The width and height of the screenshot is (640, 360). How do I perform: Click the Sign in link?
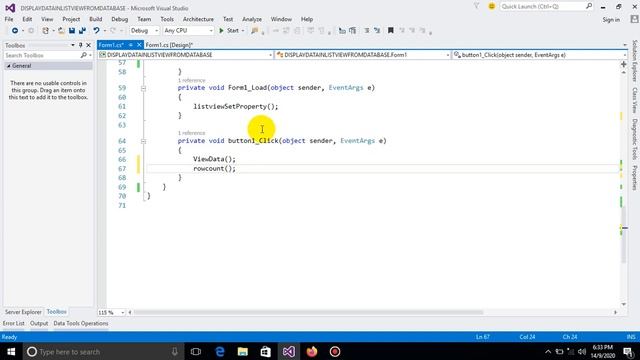click(x=611, y=20)
